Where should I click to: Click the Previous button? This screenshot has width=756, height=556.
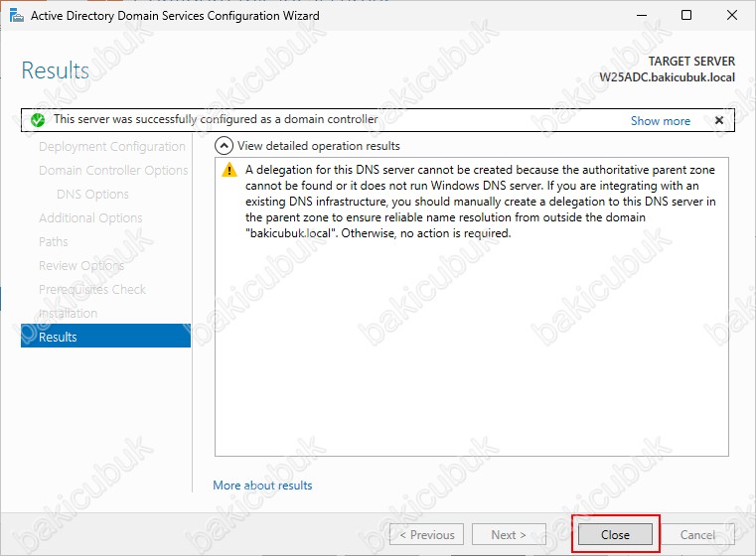427,535
